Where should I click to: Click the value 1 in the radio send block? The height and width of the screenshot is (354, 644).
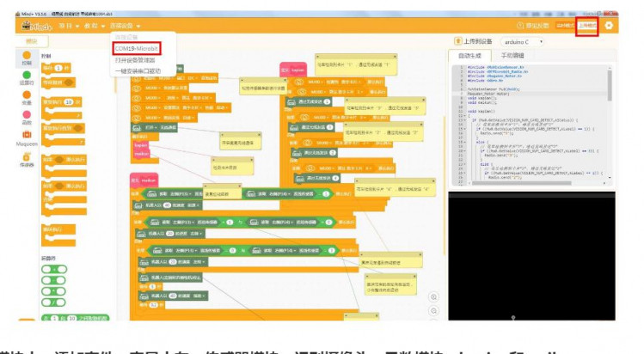(x=327, y=101)
